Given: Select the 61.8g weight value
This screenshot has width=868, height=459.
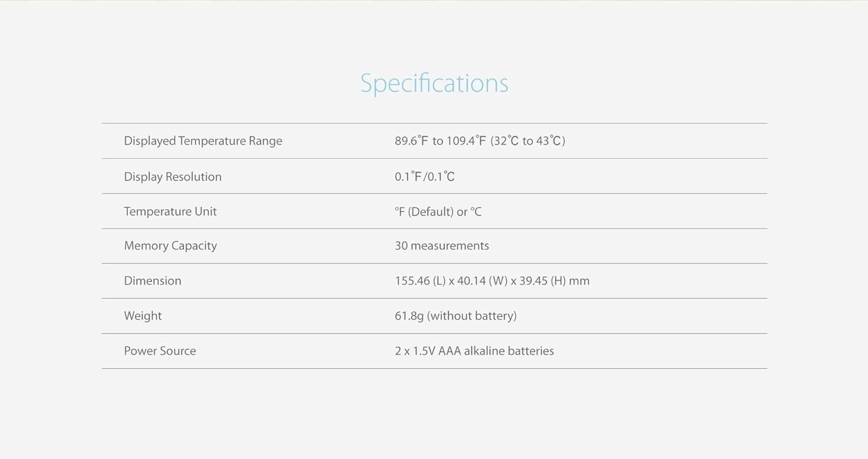Looking at the screenshot, I should click(409, 316).
